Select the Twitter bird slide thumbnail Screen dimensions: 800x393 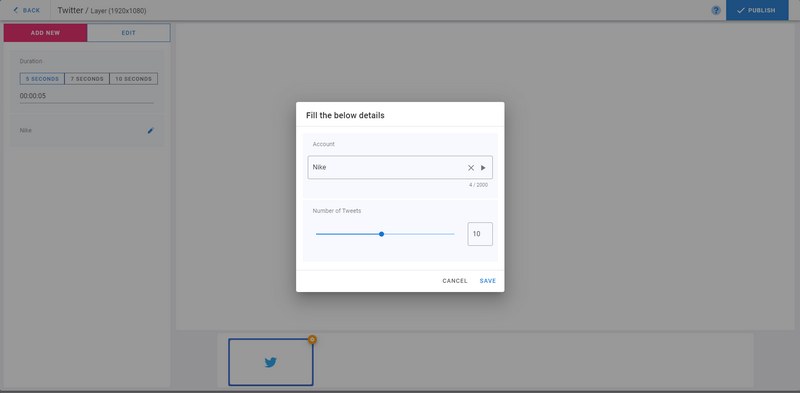(270, 362)
